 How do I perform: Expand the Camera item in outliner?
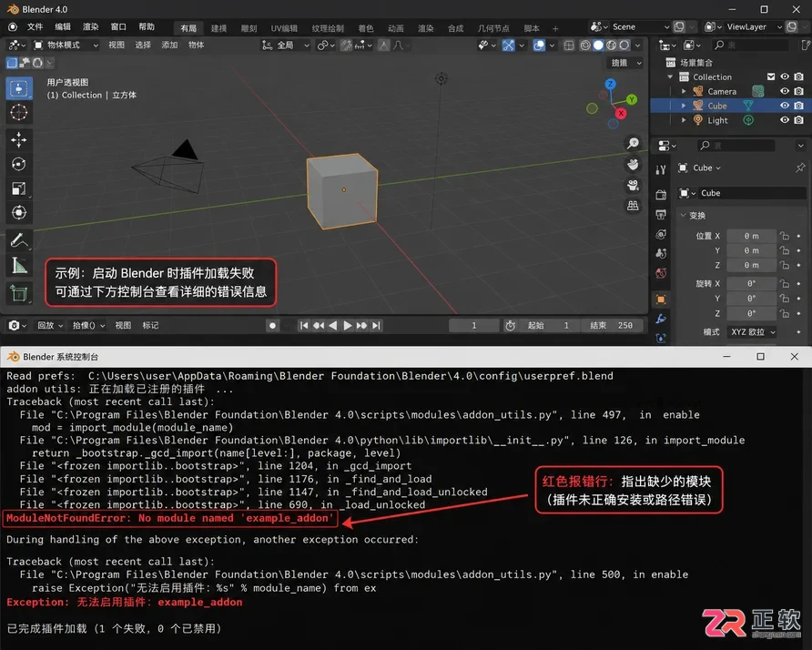click(x=684, y=91)
